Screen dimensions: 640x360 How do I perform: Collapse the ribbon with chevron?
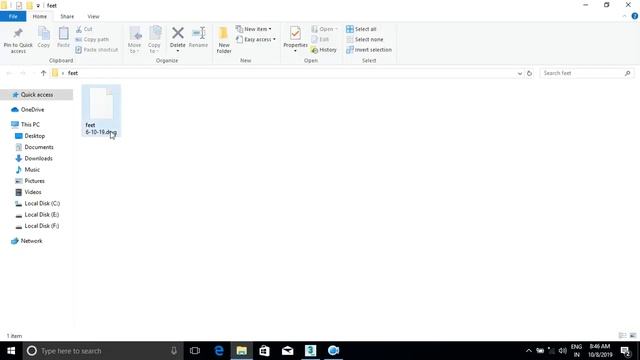click(624, 16)
